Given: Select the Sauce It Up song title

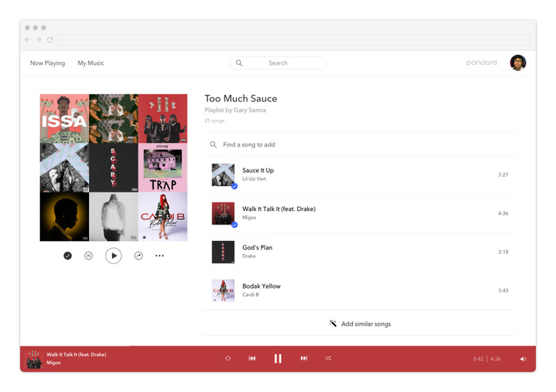Looking at the screenshot, I should tap(258, 170).
